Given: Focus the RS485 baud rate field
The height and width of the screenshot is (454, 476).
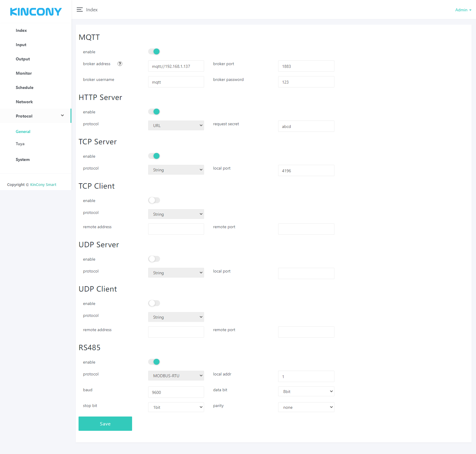Looking at the screenshot, I should tap(176, 392).
